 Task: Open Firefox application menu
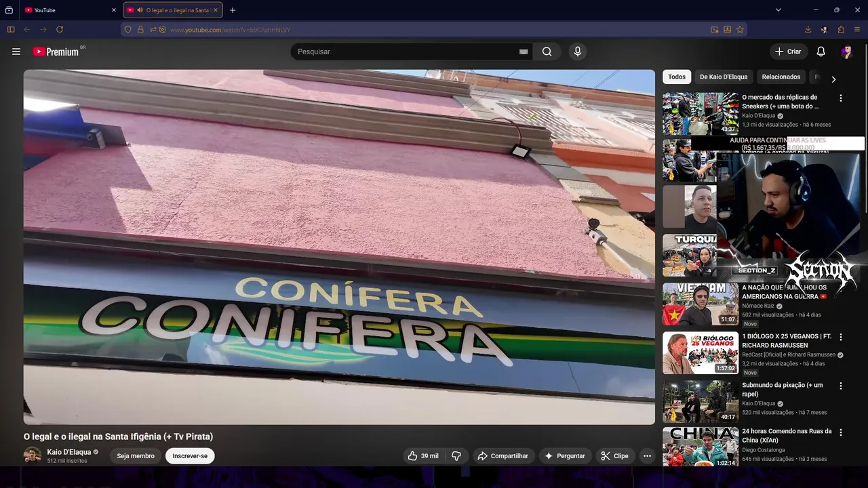click(857, 30)
